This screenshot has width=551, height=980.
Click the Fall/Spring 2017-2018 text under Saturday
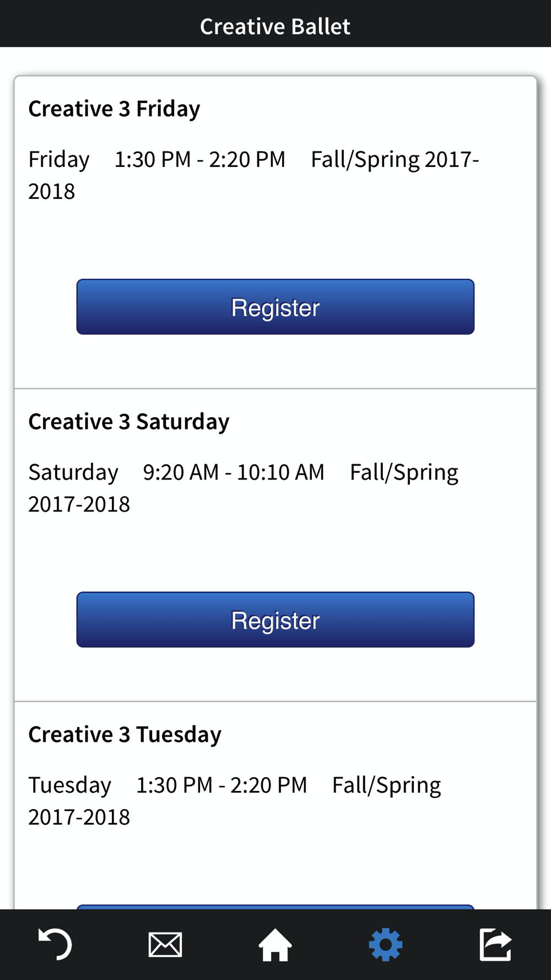click(404, 472)
